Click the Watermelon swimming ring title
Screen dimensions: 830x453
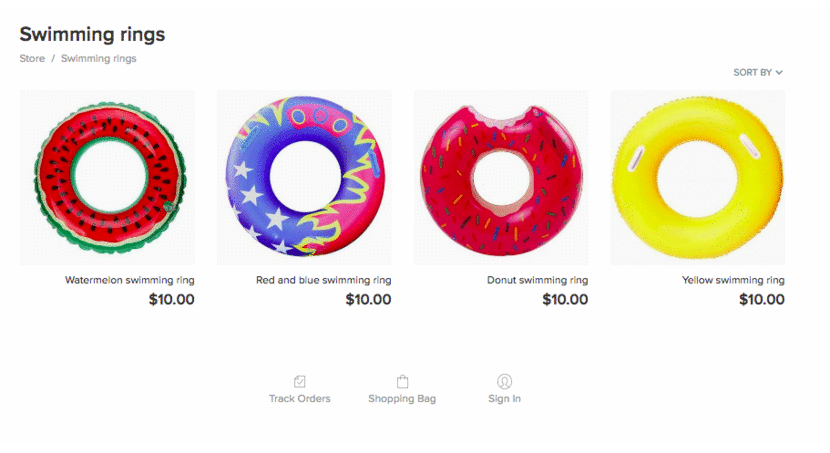pos(130,280)
